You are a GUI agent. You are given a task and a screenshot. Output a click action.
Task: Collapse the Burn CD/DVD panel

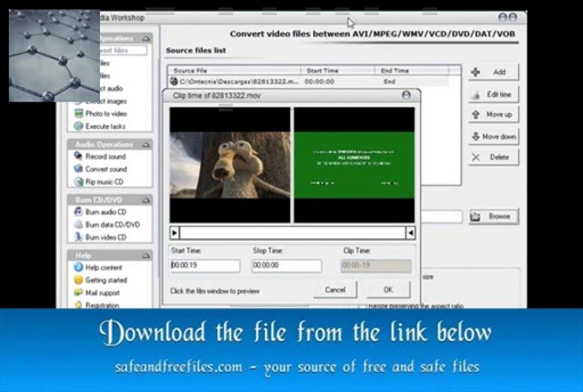146,200
